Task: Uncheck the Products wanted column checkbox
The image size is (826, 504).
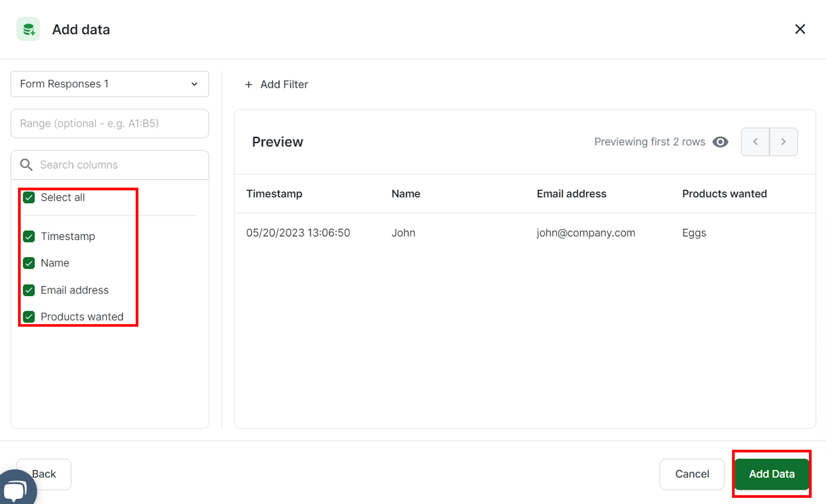Action: click(x=29, y=317)
